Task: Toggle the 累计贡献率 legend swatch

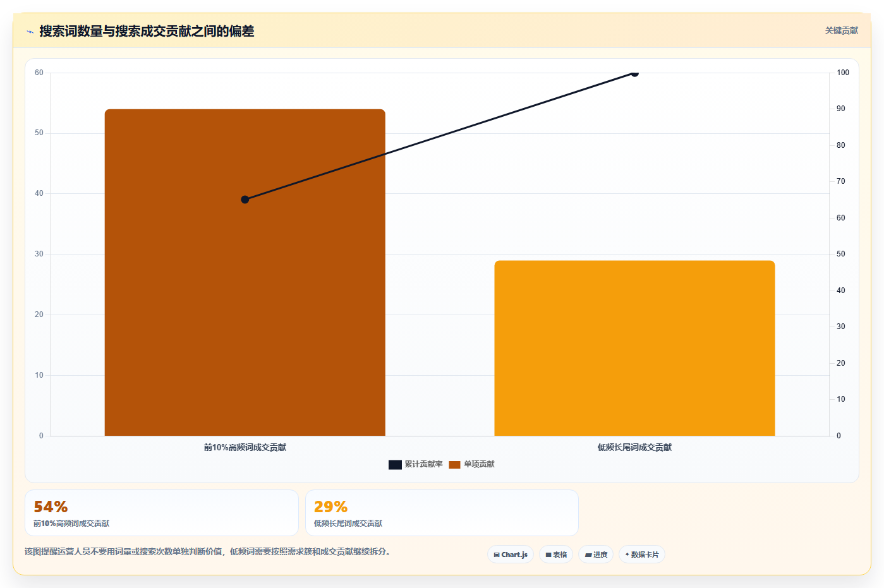Action: click(x=395, y=465)
